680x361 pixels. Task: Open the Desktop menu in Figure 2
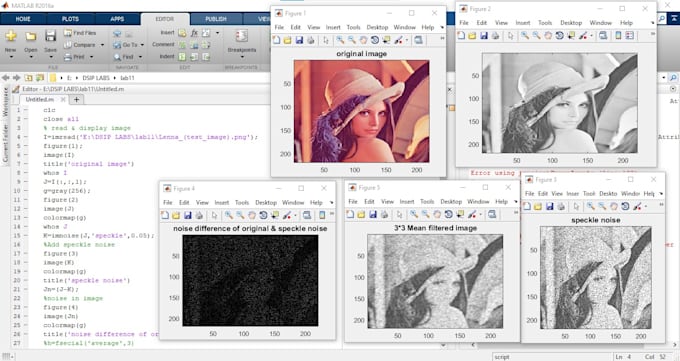(x=571, y=23)
